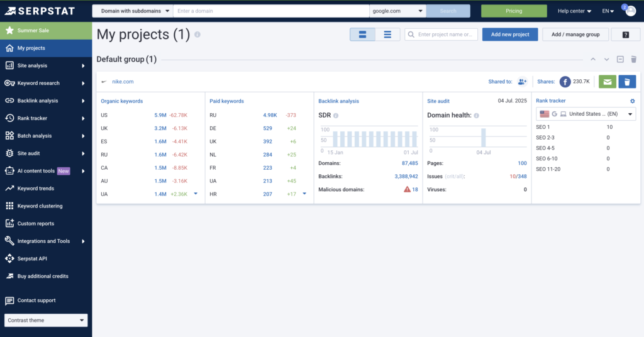Open the Backlink analysis card link
Screen dimensions: 644x337
tap(338, 101)
